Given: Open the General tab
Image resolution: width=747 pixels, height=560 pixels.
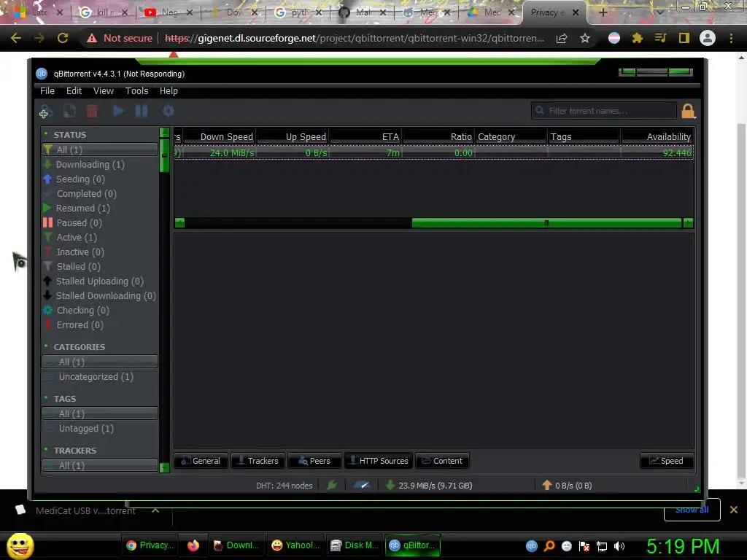Looking at the screenshot, I should point(201,461).
